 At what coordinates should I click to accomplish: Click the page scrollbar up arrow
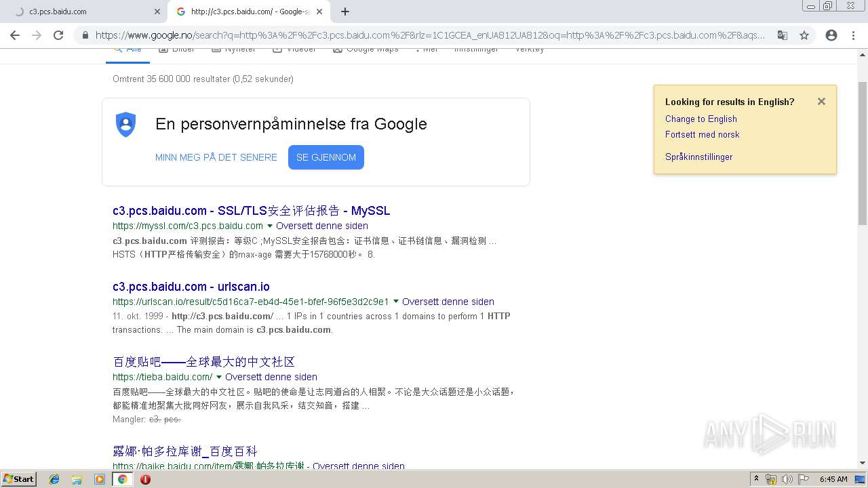tap(863, 54)
